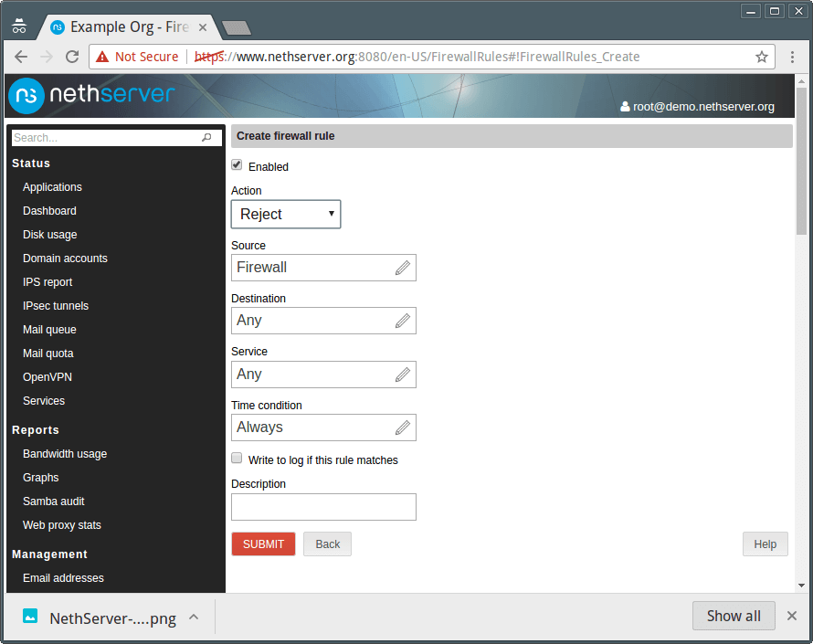Open IPsec tunnels in sidebar
813x644 pixels.
click(56, 306)
